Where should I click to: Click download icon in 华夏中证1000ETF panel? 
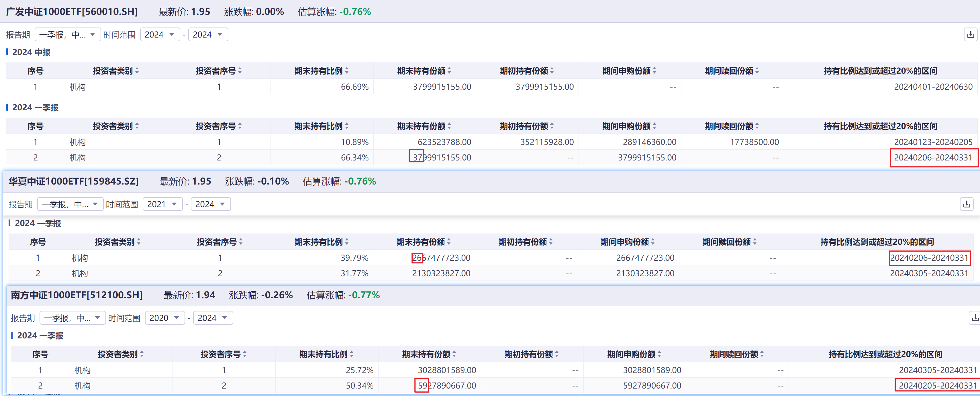tap(966, 204)
